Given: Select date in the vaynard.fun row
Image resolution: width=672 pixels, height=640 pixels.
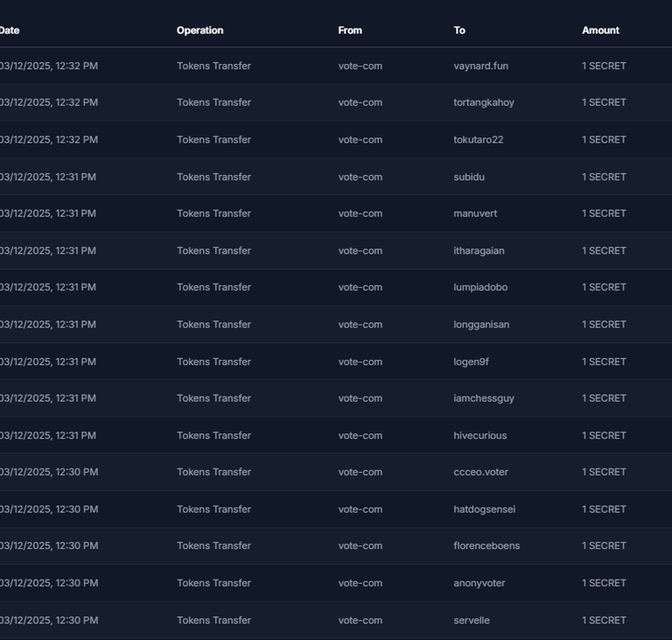Looking at the screenshot, I should click(49, 66).
